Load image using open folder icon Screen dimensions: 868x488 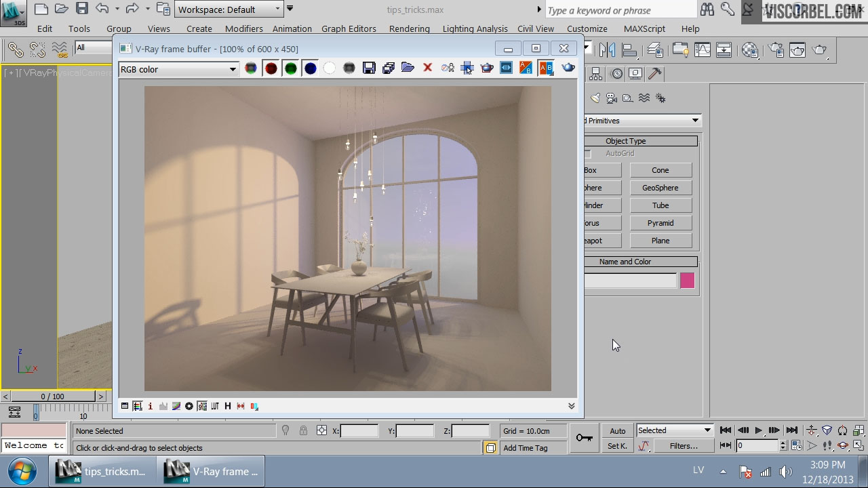pyautogui.click(x=408, y=68)
